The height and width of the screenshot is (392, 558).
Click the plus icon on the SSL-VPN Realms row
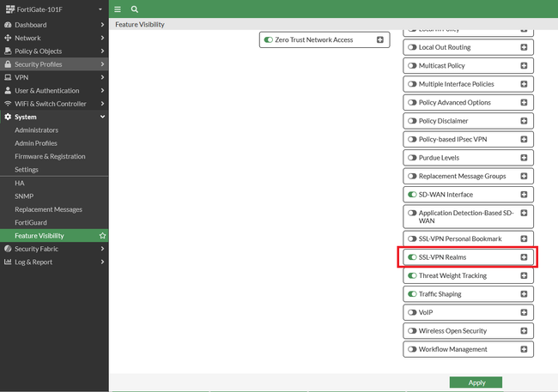click(x=524, y=257)
